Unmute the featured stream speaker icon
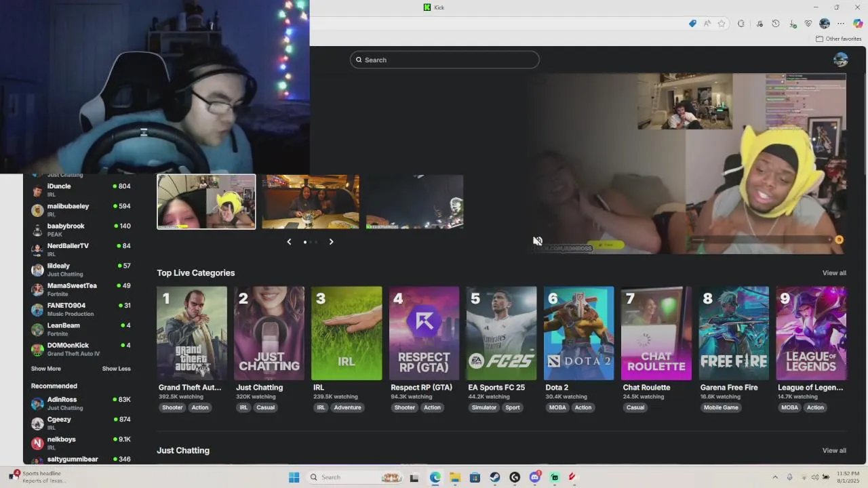This screenshot has height=488, width=868. (x=538, y=241)
